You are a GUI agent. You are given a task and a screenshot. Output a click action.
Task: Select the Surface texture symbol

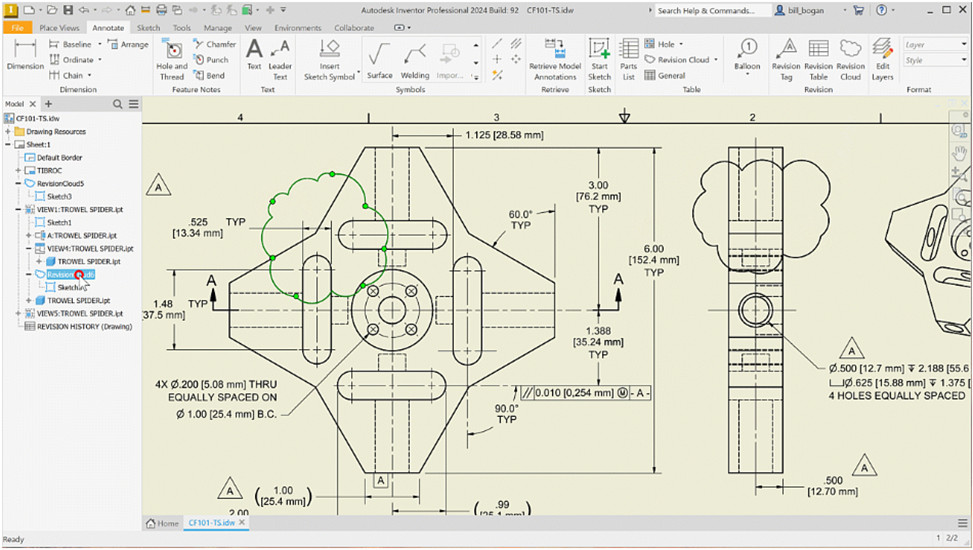379,60
